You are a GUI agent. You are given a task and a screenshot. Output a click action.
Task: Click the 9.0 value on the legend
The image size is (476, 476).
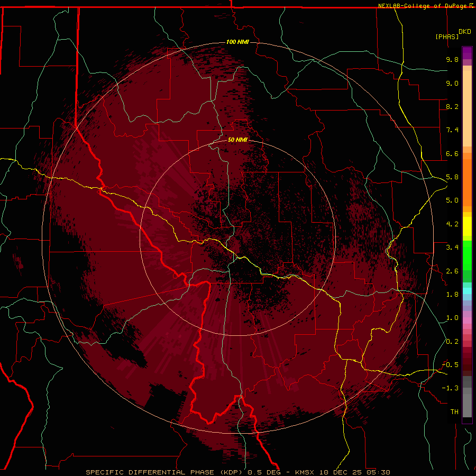pos(452,83)
